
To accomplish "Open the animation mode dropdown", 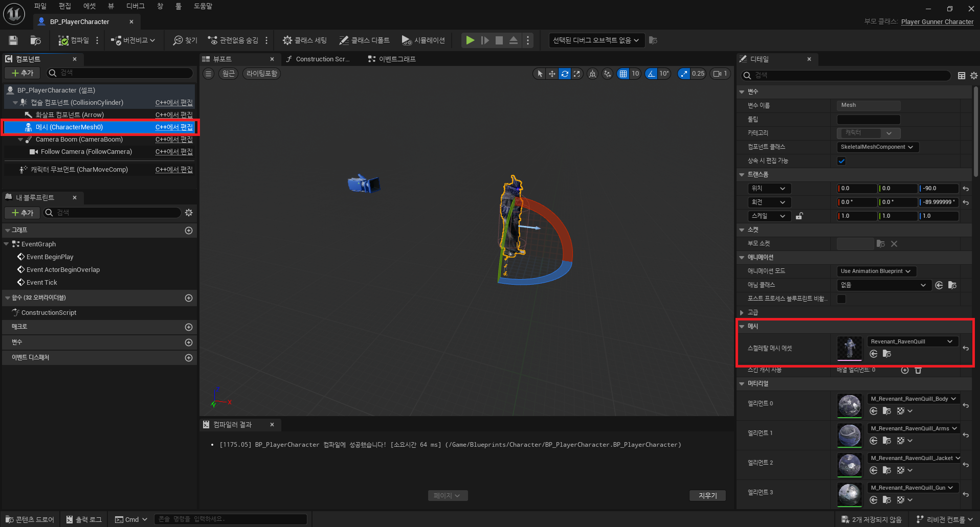I will (x=876, y=271).
